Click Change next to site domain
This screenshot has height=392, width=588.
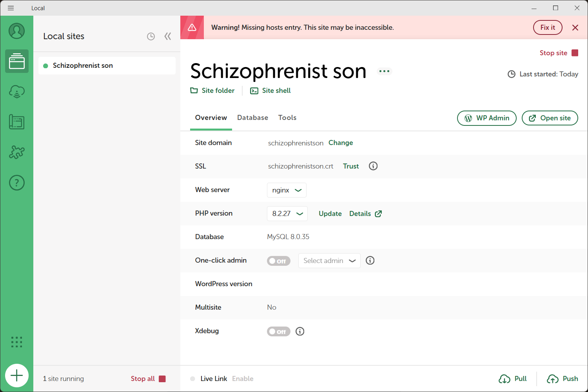(341, 143)
